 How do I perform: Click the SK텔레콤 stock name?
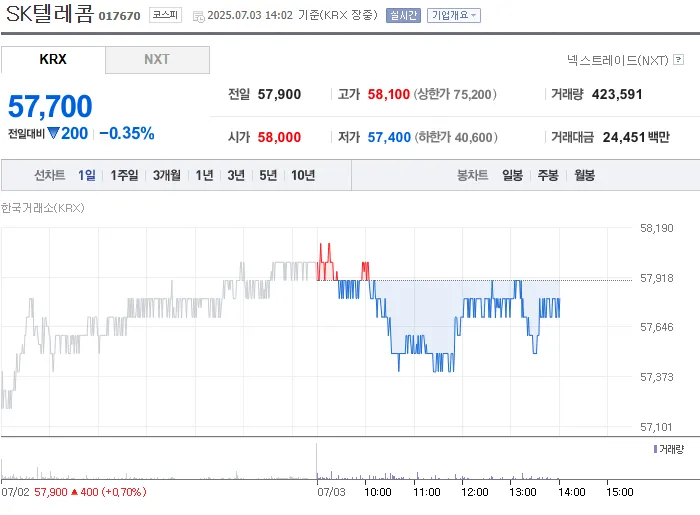(50, 13)
